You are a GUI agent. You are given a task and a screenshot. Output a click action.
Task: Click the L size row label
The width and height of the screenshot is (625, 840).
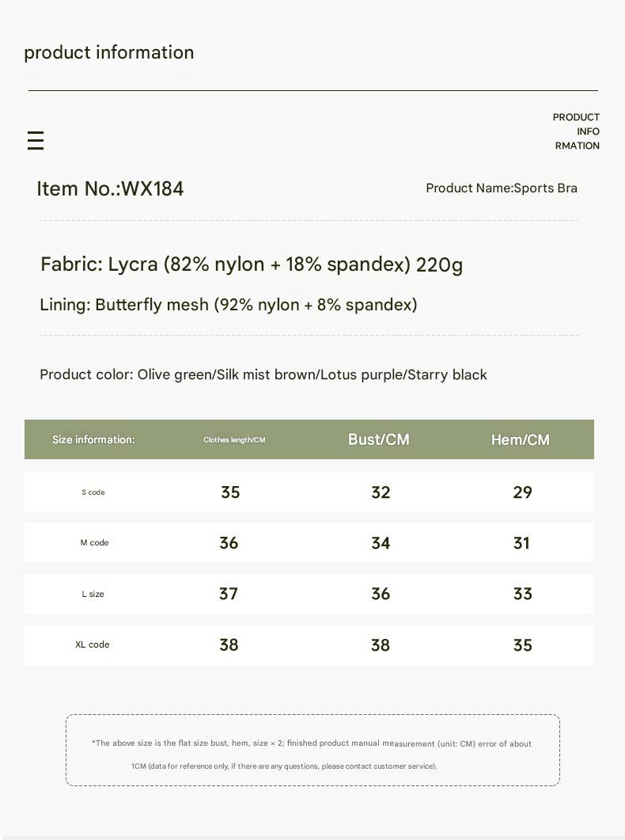pos(93,594)
